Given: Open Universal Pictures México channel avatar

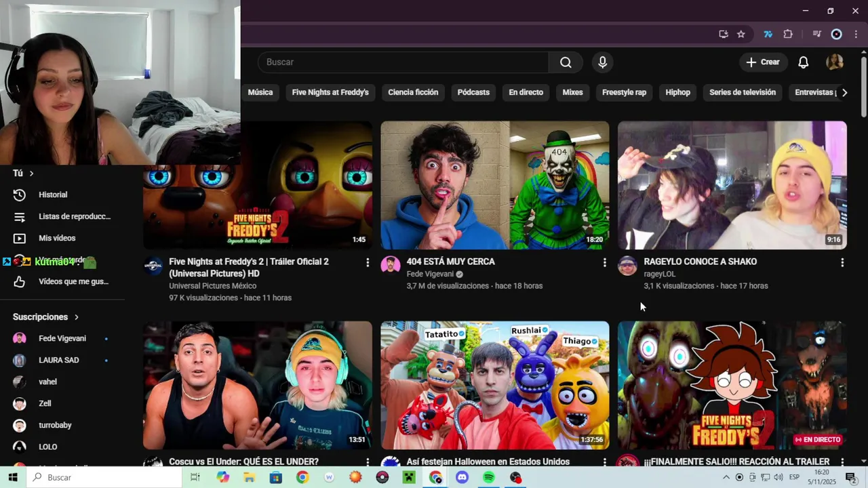Looking at the screenshot, I should (x=153, y=265).
